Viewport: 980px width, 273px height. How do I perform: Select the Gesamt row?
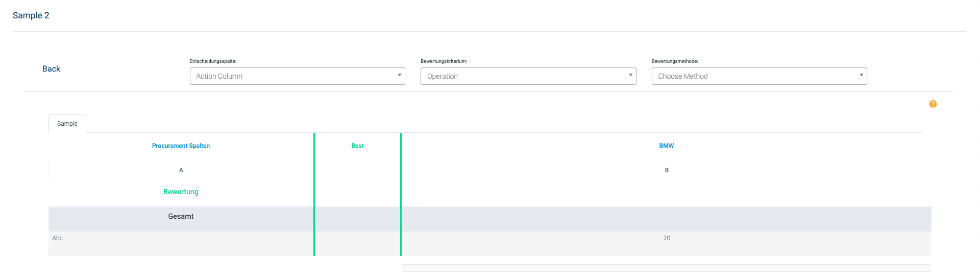(x=181, y=216)
